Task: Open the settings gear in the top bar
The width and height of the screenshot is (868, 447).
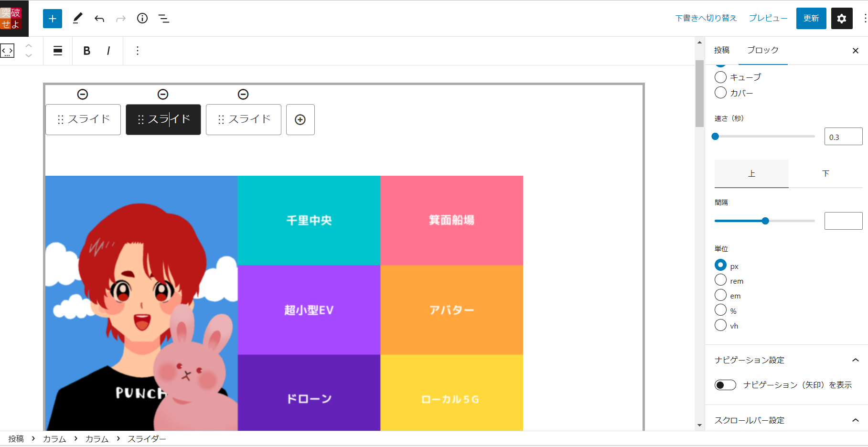Action: click(x=842, y=18)
